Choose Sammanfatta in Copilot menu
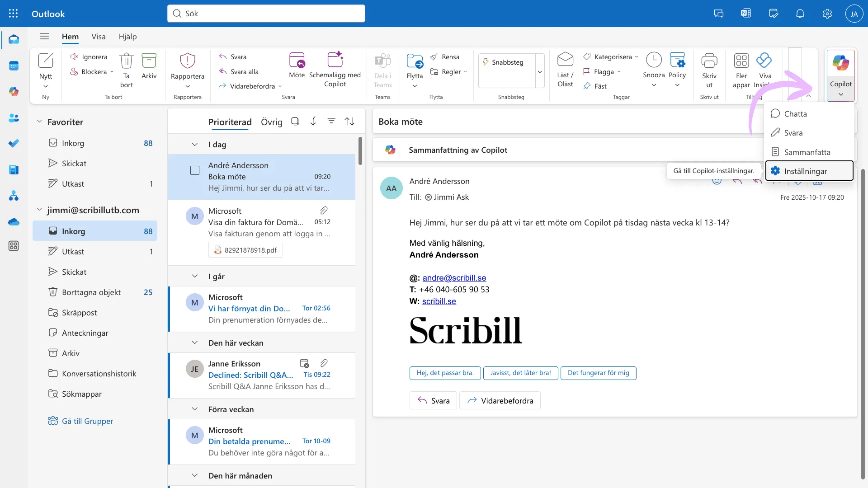The height and width of the screenshot is (488, 868). [809, 152]
